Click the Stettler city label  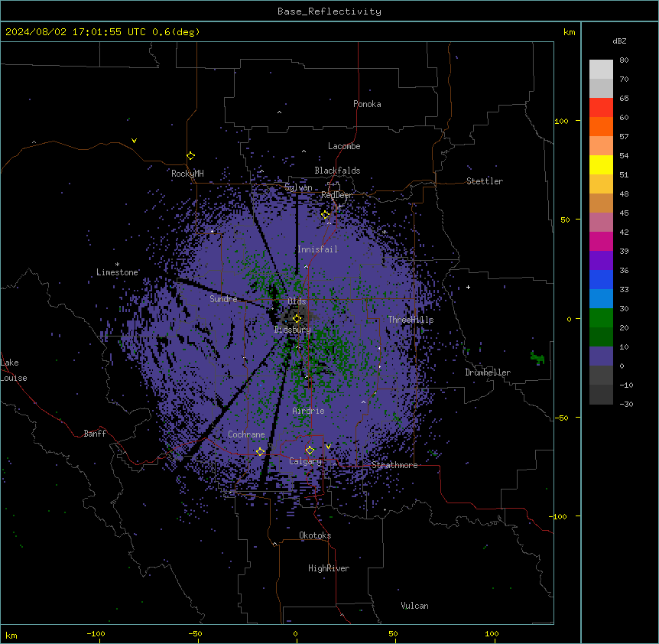485,181
